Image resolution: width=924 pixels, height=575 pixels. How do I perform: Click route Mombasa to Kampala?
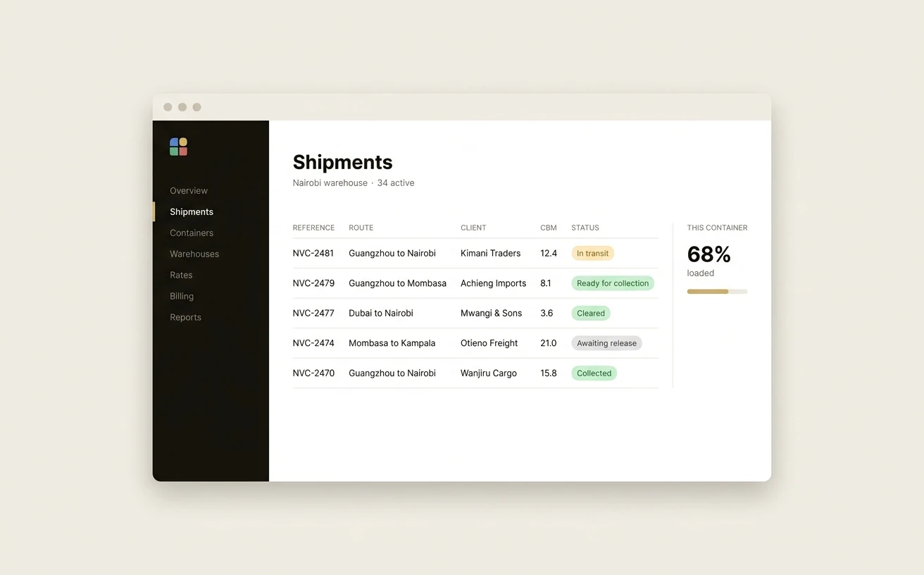[x=392, y=343]
